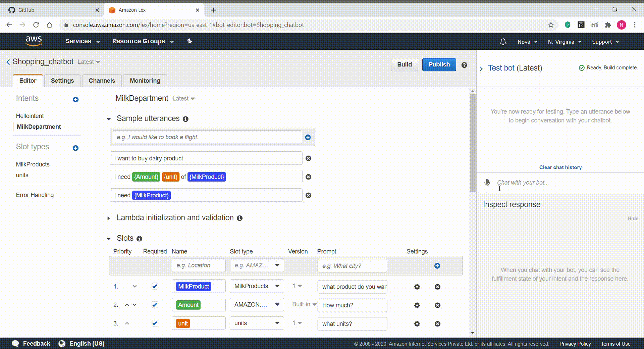Open Resource Groups menu
Screen dimensions: 644x349
[x=143, y=41]
